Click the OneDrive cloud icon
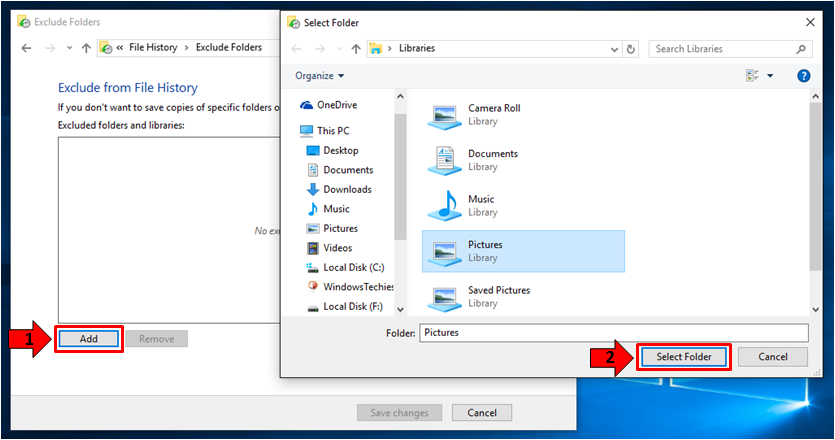Screen dimensions: 835x440 tap(306, 105)
